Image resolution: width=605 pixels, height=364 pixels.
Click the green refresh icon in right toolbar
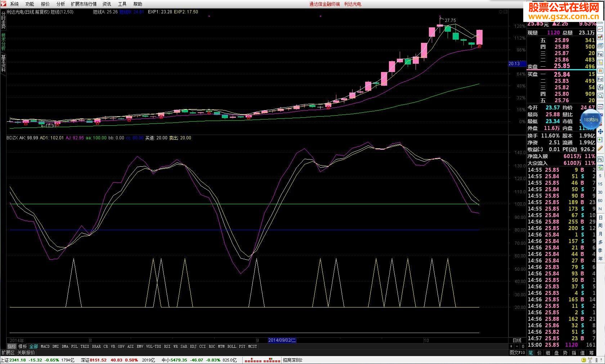(600, 167)
